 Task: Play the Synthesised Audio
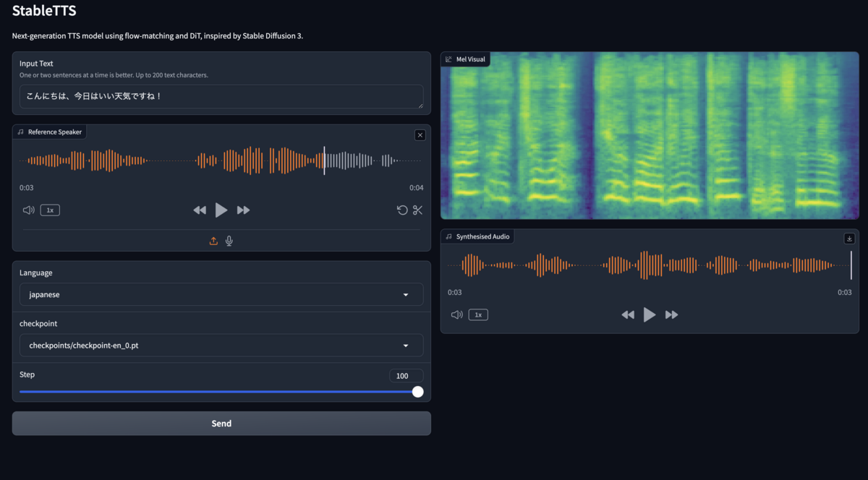point(650,315)
